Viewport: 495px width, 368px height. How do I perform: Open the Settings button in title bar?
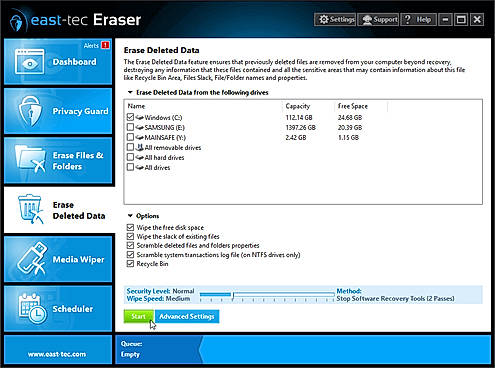tap(335, 20)
